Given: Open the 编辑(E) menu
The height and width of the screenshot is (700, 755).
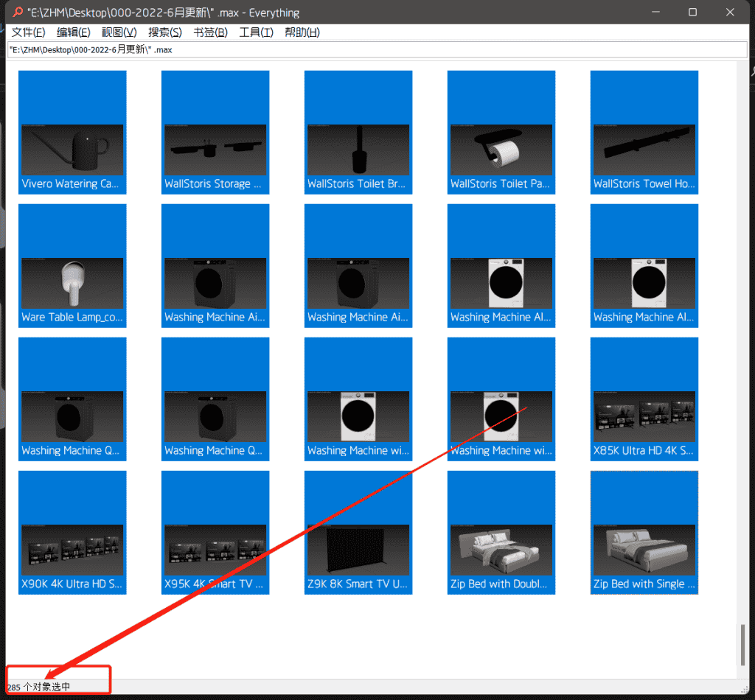Looking at the screenshot, I should 73,32.
